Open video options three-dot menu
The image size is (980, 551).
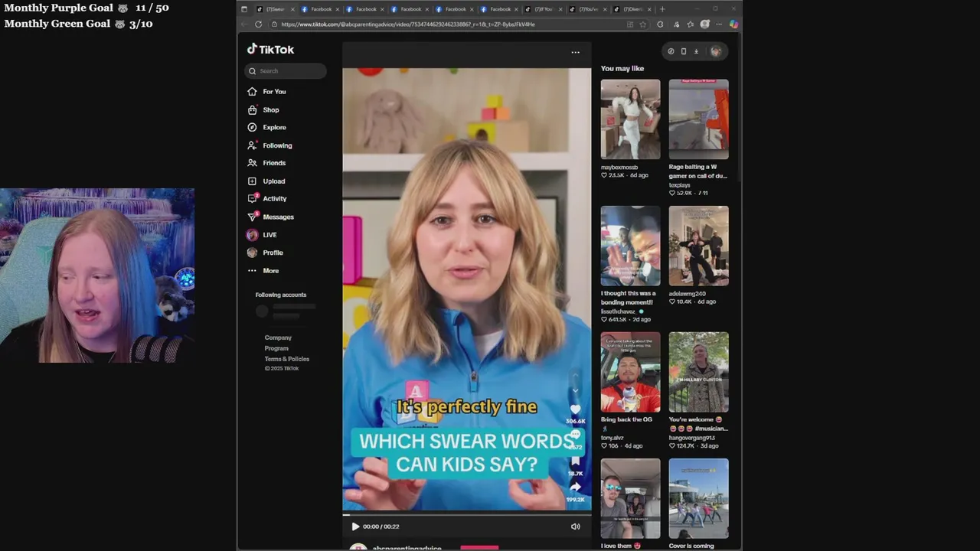click(575, 53)
